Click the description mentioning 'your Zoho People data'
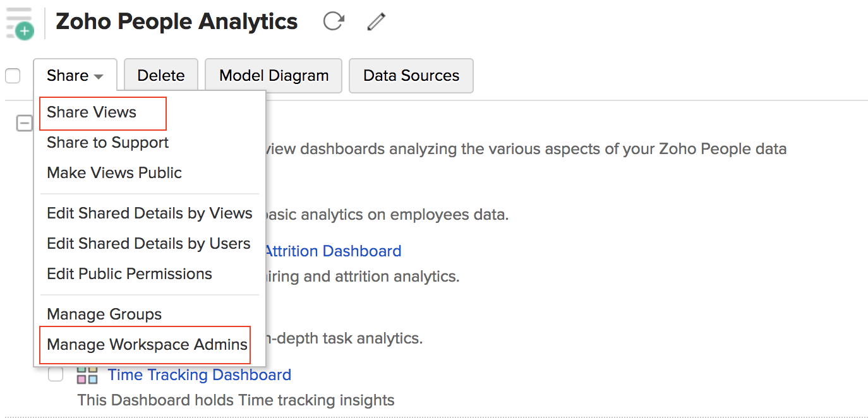 (x=526, y=150)
